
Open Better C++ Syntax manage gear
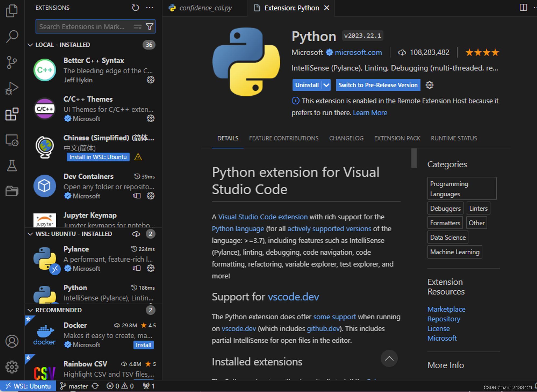[x=150, y=80]
